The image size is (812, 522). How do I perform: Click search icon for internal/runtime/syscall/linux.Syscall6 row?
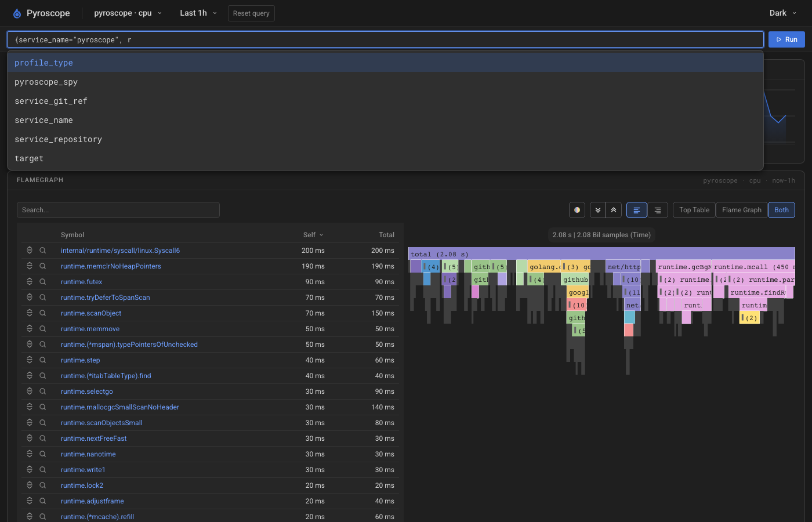tap(43, 251)
